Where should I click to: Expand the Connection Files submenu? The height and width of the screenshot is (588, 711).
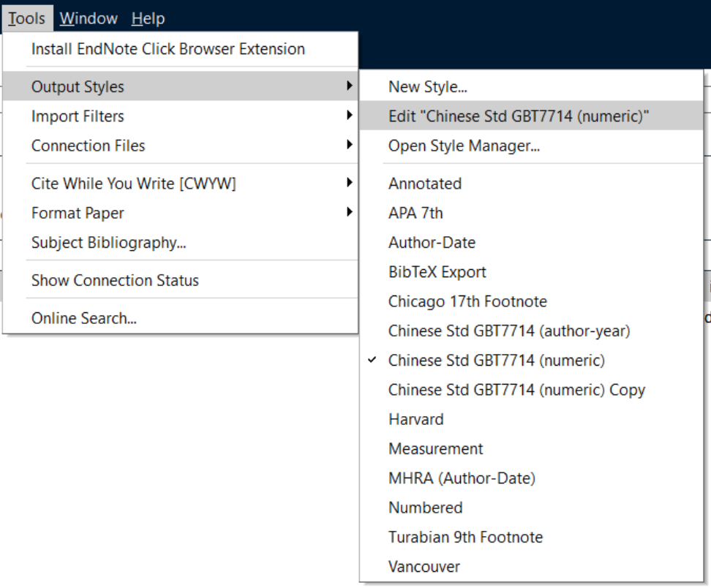pos(180,146)
